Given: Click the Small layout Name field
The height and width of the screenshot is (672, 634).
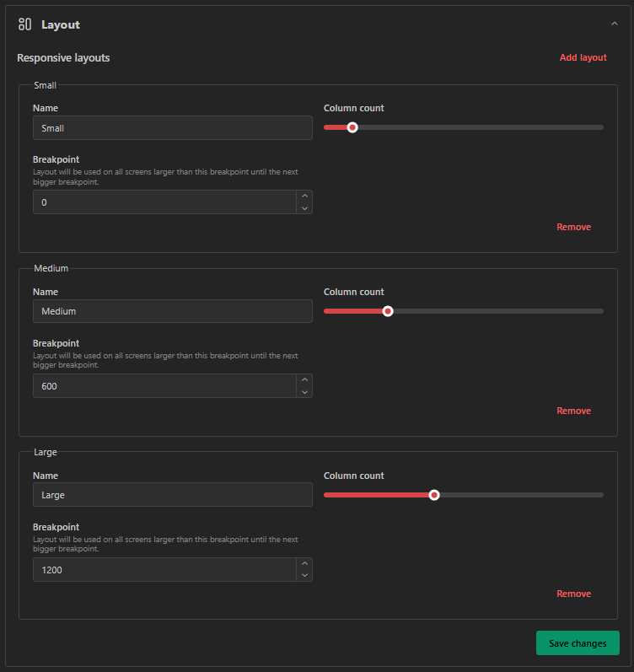Looking at the screenshot, I should point(172,128).
